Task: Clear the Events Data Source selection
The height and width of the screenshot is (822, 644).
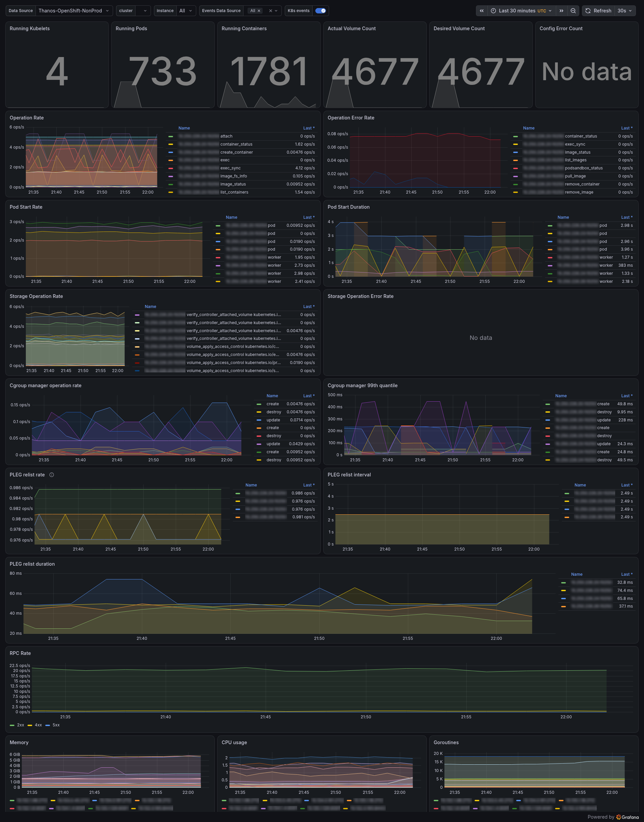Action: tap(270, 11)
